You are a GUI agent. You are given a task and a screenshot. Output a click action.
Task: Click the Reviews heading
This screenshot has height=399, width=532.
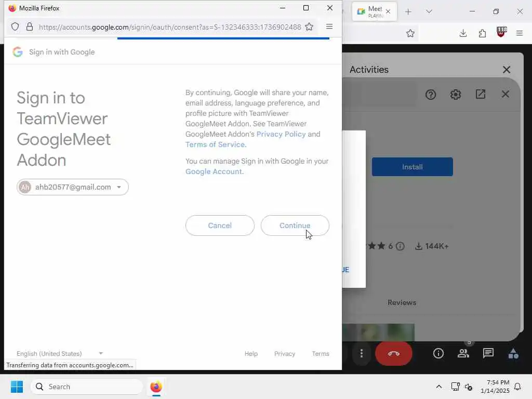(402, 302)
